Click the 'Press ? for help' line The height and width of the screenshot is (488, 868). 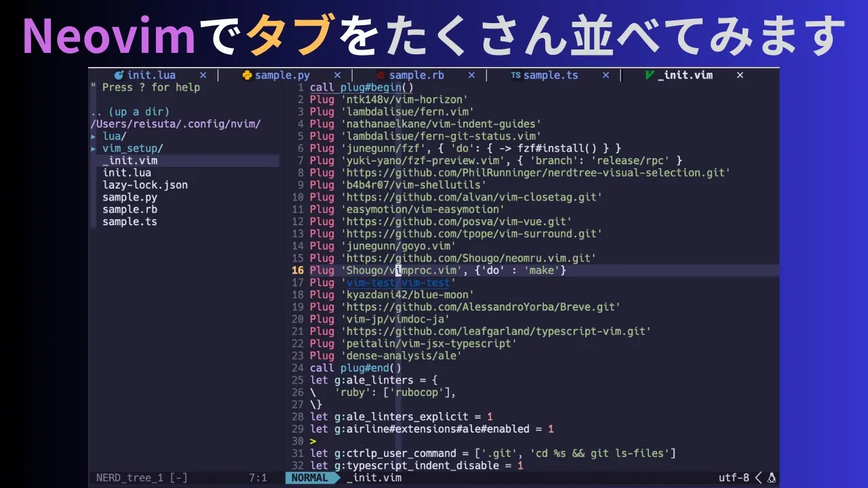145,87
